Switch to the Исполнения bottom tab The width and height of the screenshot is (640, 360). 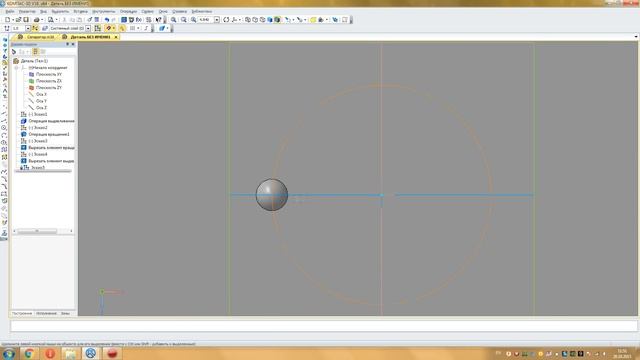click(x=46, y=313)
